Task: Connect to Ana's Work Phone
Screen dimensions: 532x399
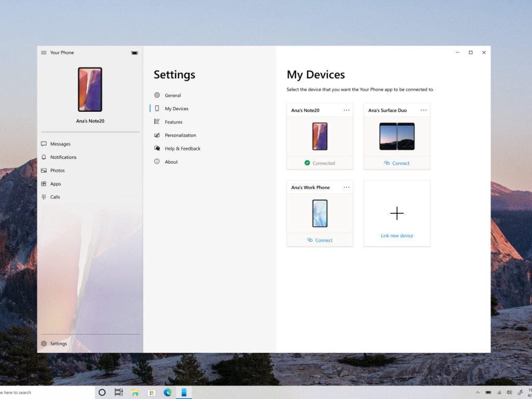Action: (x=320, y=240)
